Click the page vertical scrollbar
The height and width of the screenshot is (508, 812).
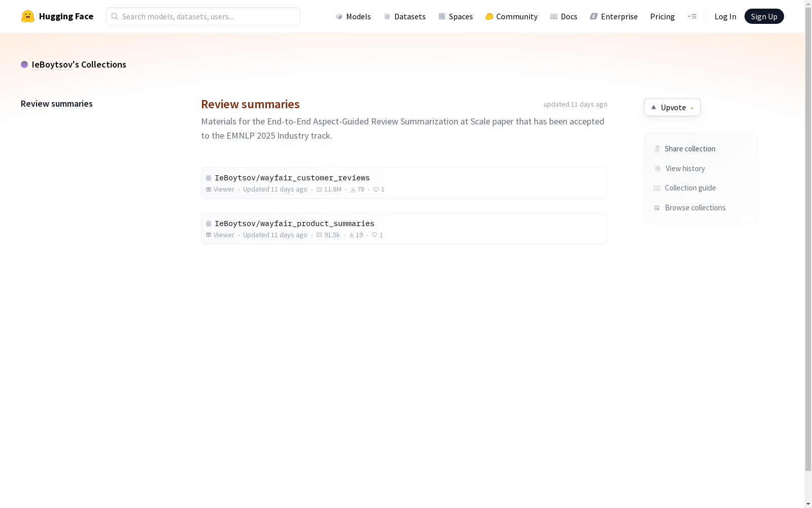coord(808,240)
